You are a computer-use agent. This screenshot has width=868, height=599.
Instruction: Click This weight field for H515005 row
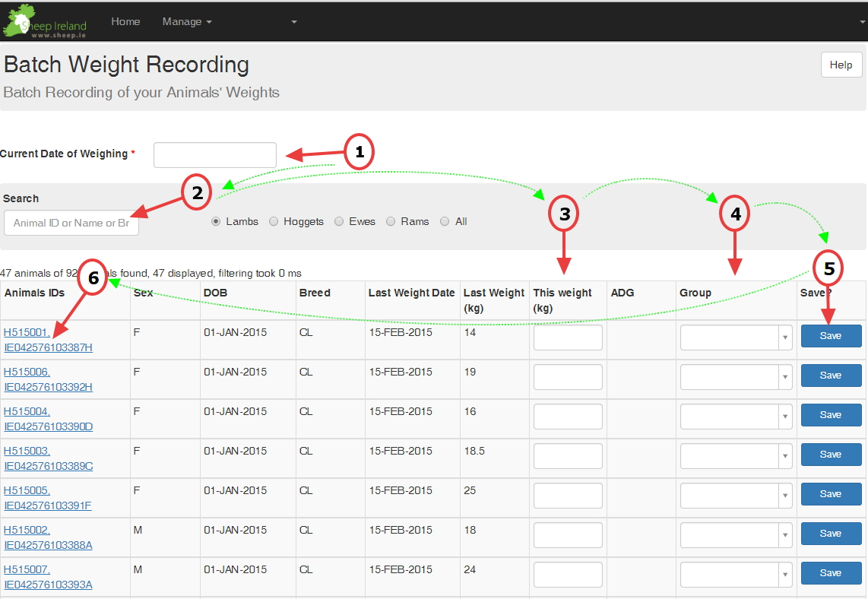point(568,496)
